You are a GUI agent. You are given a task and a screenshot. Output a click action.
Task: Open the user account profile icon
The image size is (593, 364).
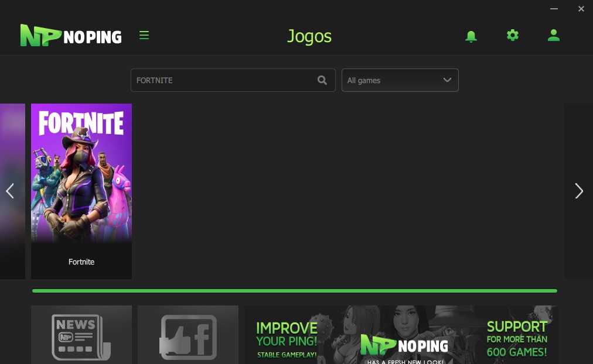click(554, 35)
